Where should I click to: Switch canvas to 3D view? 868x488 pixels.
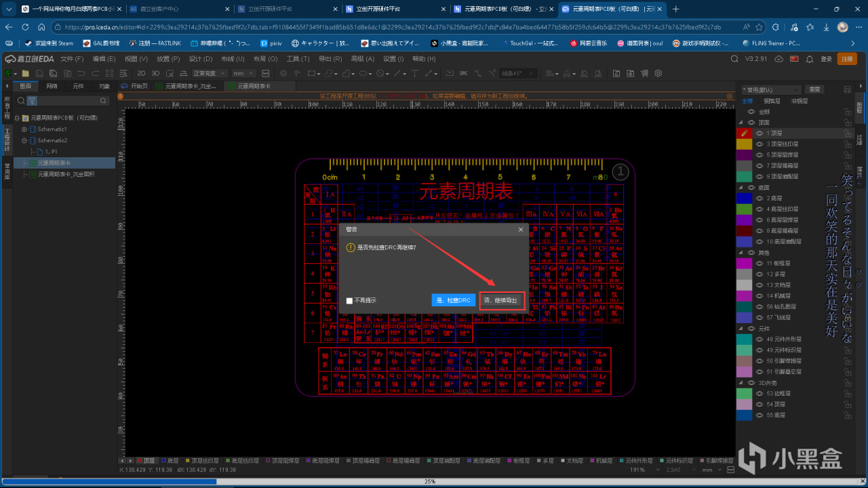pyautogui.click(x=156, y=73)
